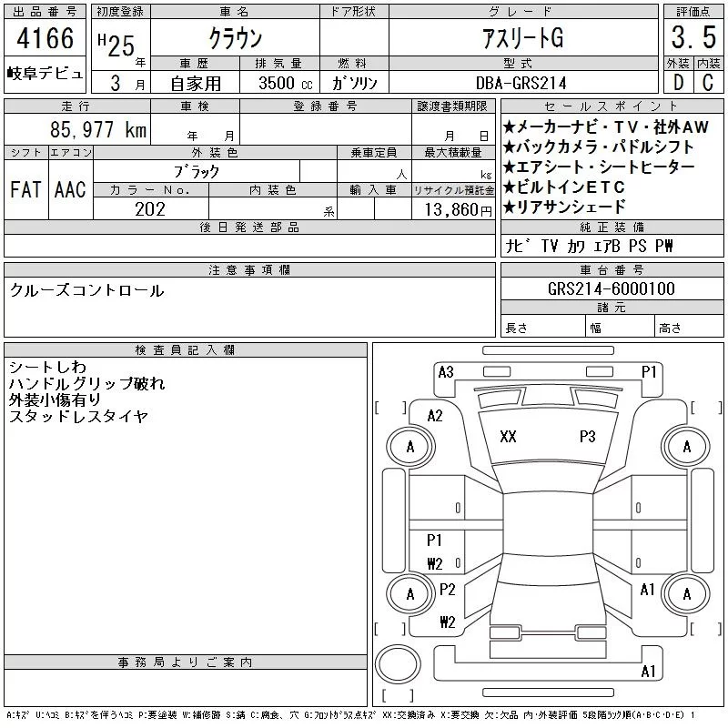Click the interior grade C cell
728x728 pixels.
pos(706,82)
